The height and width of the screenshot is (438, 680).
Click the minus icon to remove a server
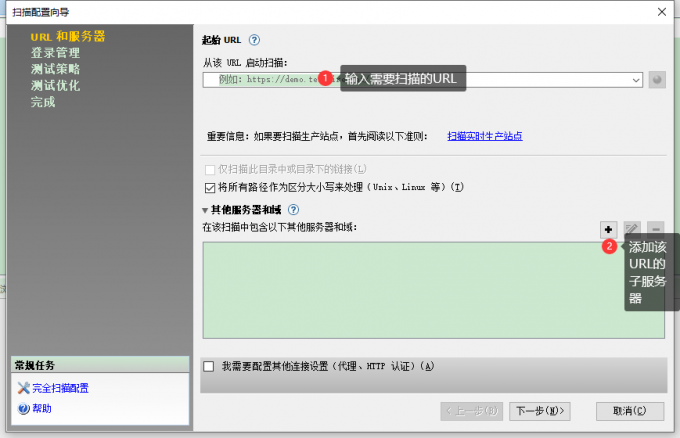tap(655, 230)
